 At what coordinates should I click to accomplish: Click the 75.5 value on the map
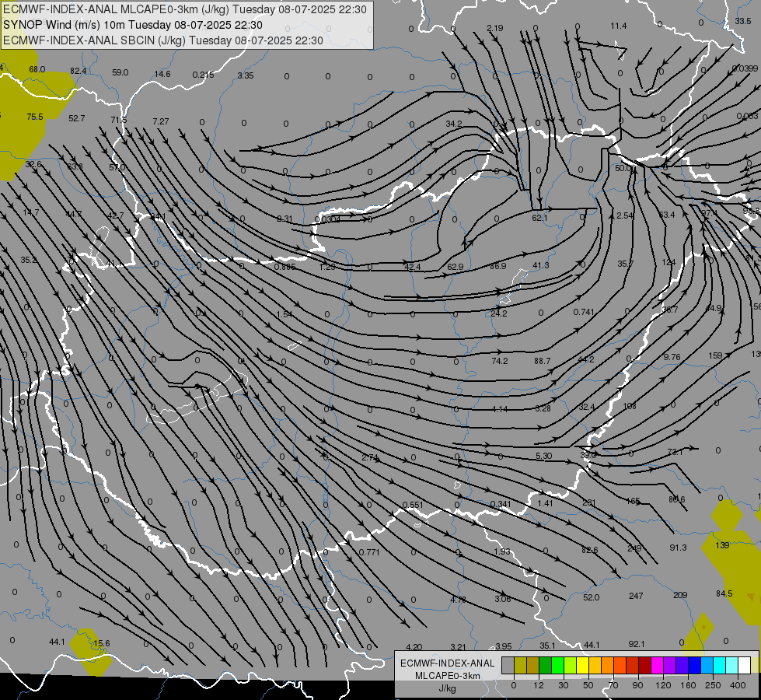tap(35, 117)
